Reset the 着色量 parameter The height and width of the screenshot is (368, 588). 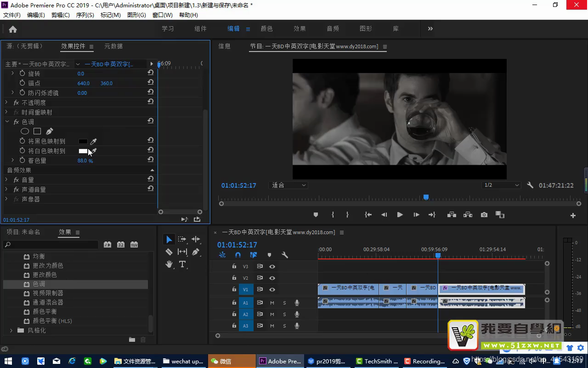tap(150, 160)
